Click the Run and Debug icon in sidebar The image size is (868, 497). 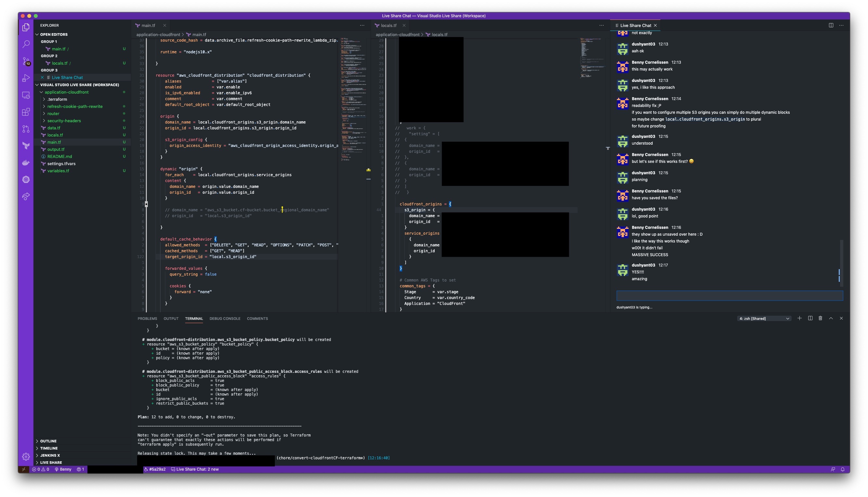pos(26,77)
